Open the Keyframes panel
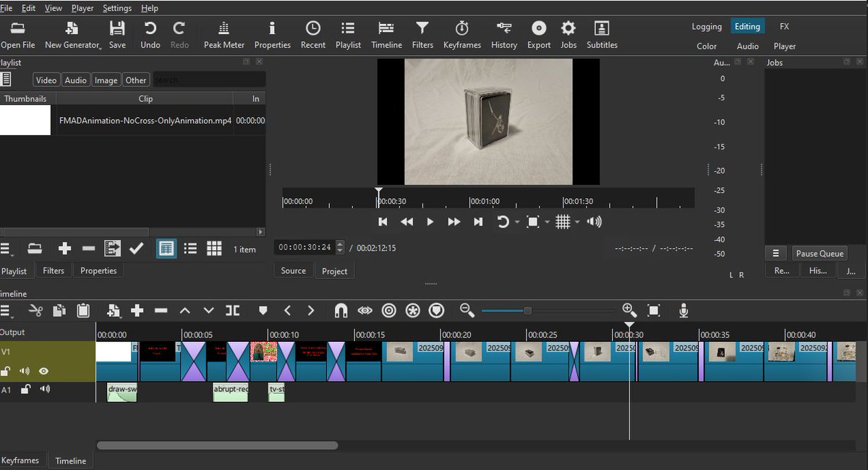The image size is (868, 470). 462,34
